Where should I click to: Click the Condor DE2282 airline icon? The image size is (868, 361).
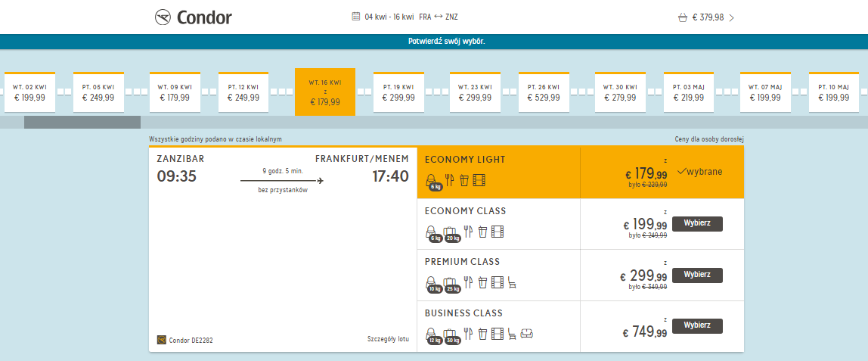click(x=162, y=339)
